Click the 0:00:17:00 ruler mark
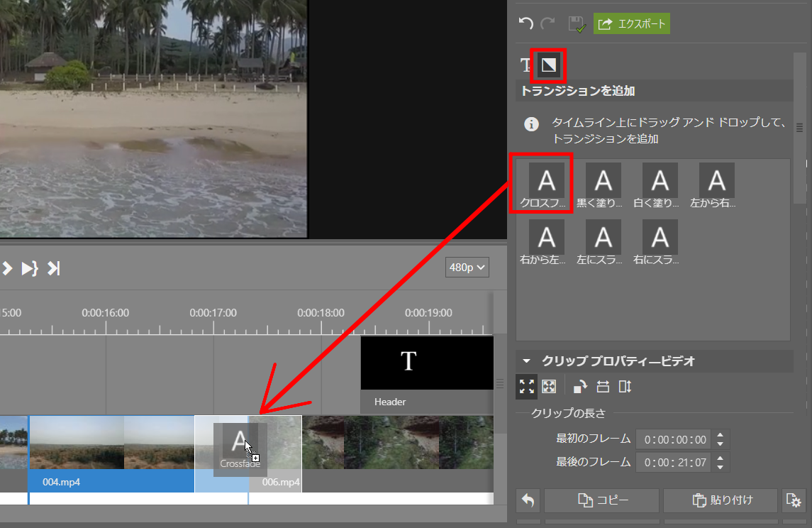Screen dimensions: 812x528 (x=213, y=313)
